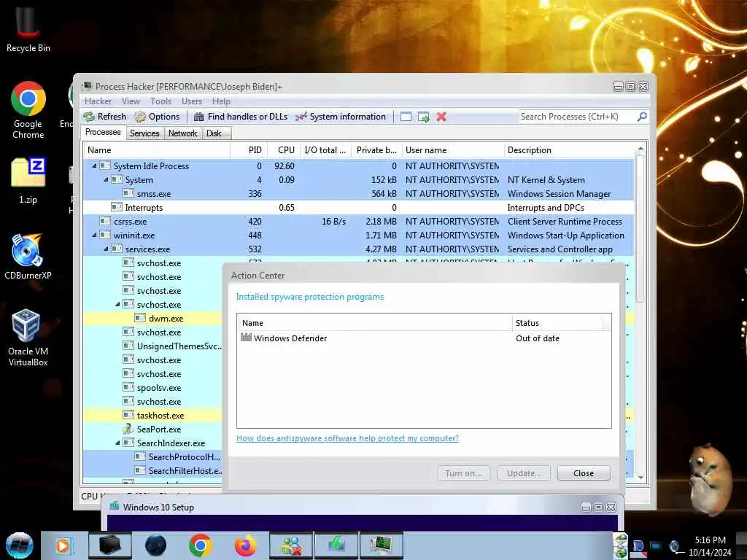Click the clock showing 5:16 PM
The image size is (747, 560).
710,540
